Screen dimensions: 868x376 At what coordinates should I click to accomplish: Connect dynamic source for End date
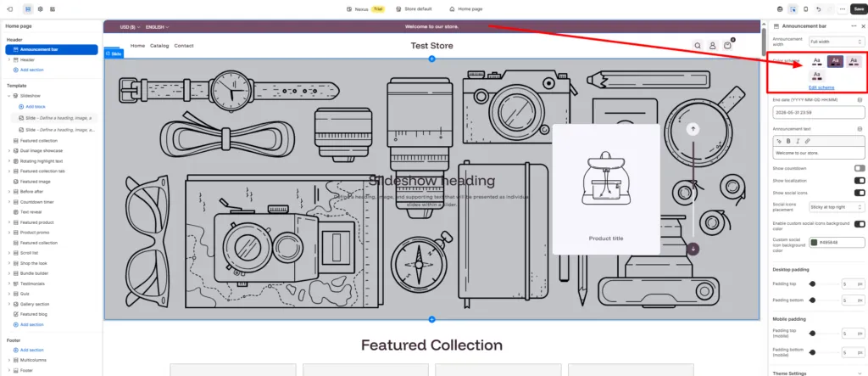(860, 100)
